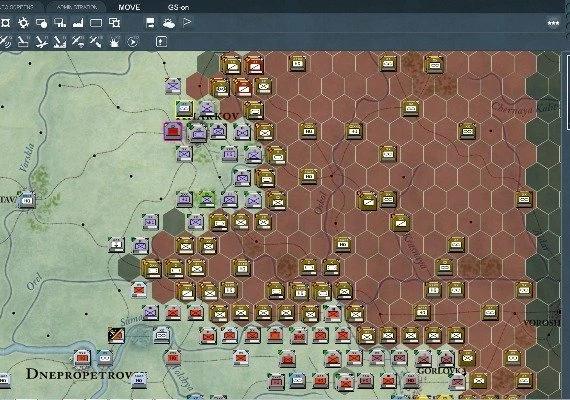Click the Vorskla river label
Viewport: 570px width, 400px height.
click(x=27, y=157)
